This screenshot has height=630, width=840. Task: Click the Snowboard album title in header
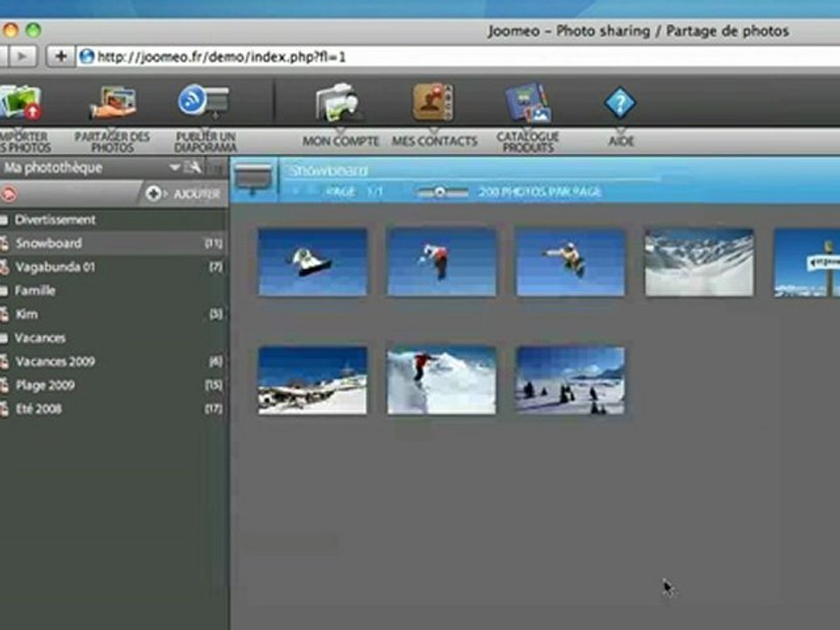[328, 171]
